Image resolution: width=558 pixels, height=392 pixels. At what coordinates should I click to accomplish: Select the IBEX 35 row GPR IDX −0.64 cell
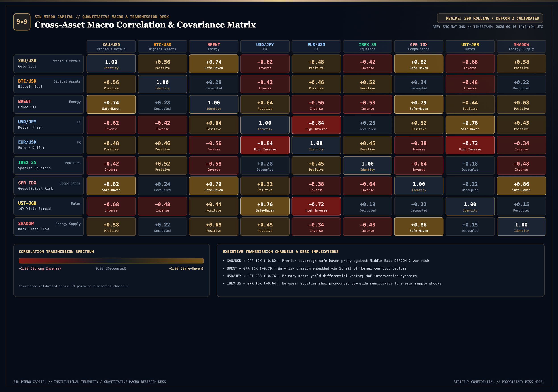pos(419,165)
